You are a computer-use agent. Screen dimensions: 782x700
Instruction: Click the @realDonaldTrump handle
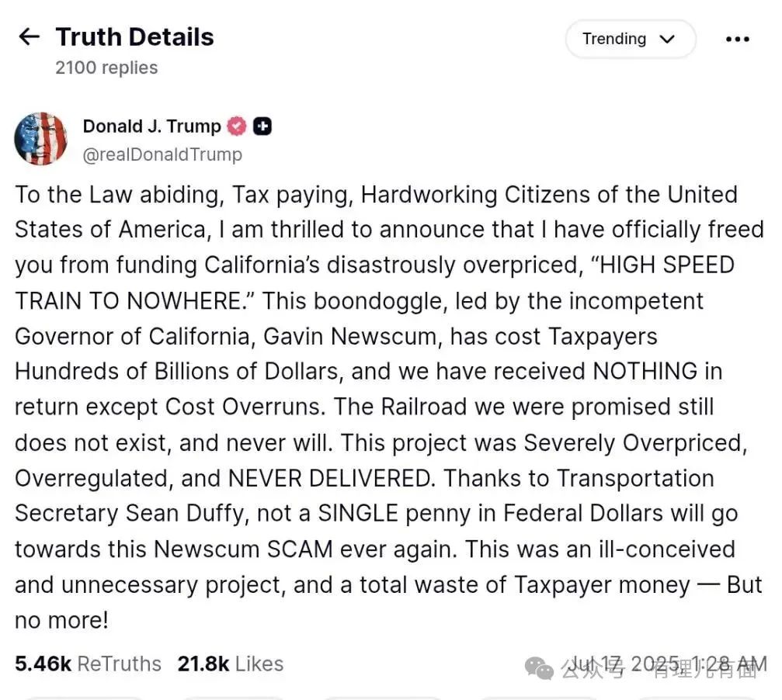[x=162, y=154]
